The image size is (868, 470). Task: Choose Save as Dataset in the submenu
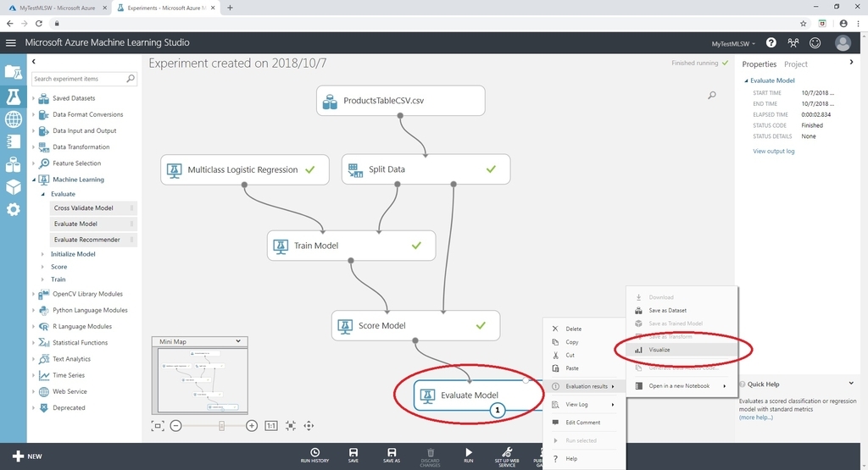click(x=682, y=310)
